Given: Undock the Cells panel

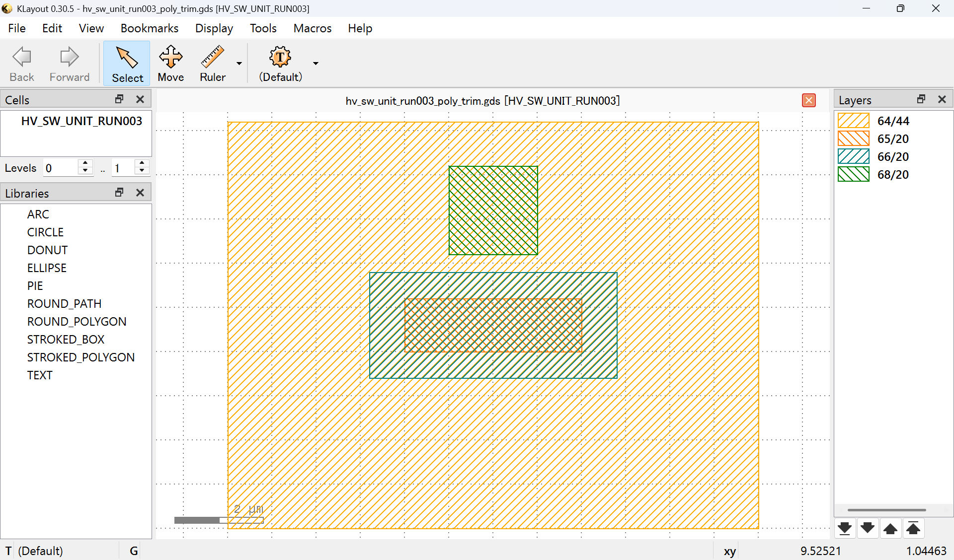Looking at the screenshot, I should [x=119, y=99].
